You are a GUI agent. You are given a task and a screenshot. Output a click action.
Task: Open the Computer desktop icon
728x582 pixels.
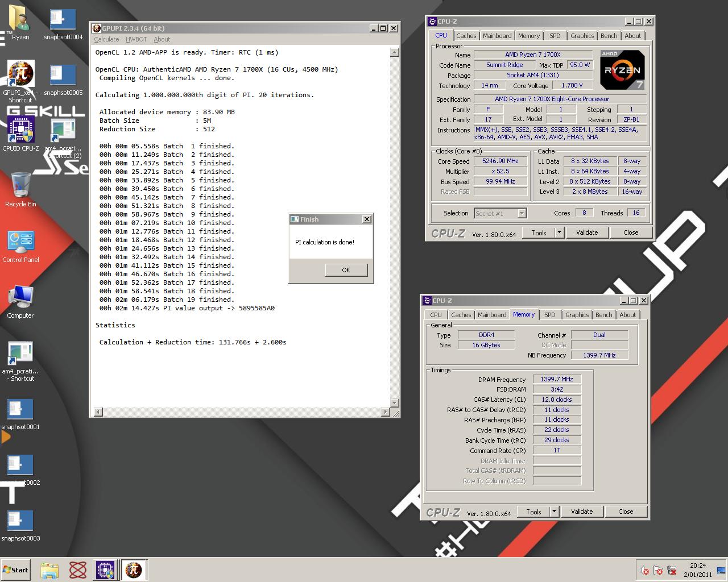pos(20,302)
